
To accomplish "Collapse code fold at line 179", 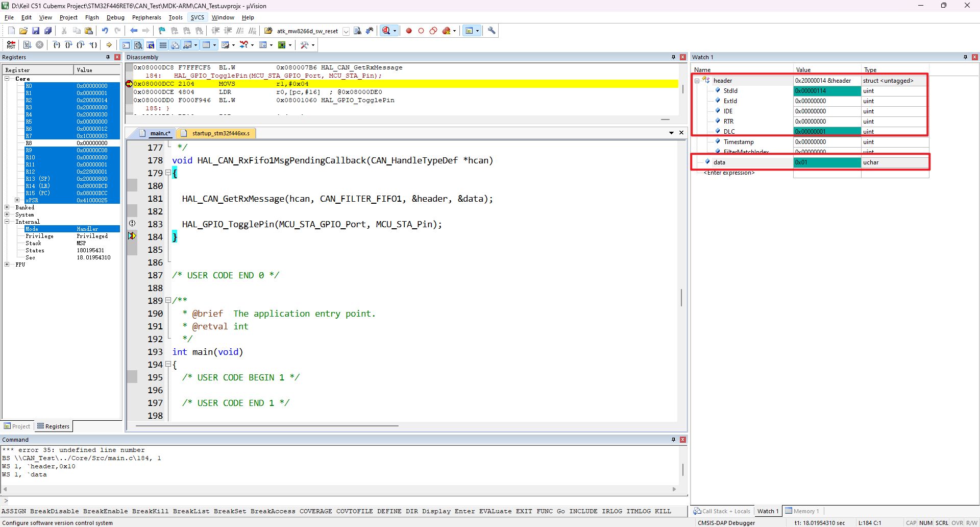I will pos(168,173).
